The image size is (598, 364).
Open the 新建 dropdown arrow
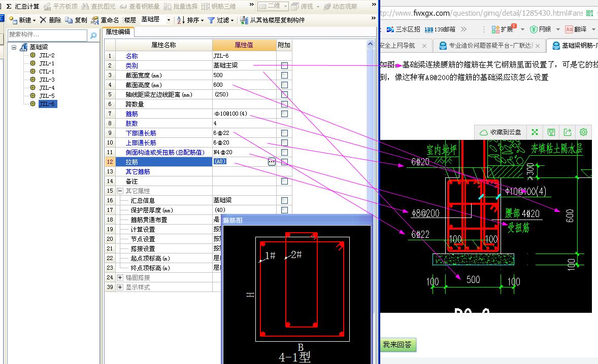pyautogui.click(x=34, y=20)
